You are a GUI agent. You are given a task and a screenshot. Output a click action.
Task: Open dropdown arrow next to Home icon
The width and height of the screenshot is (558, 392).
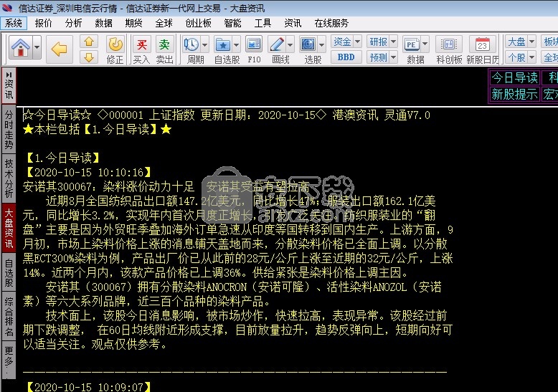(x=37, y=48)
